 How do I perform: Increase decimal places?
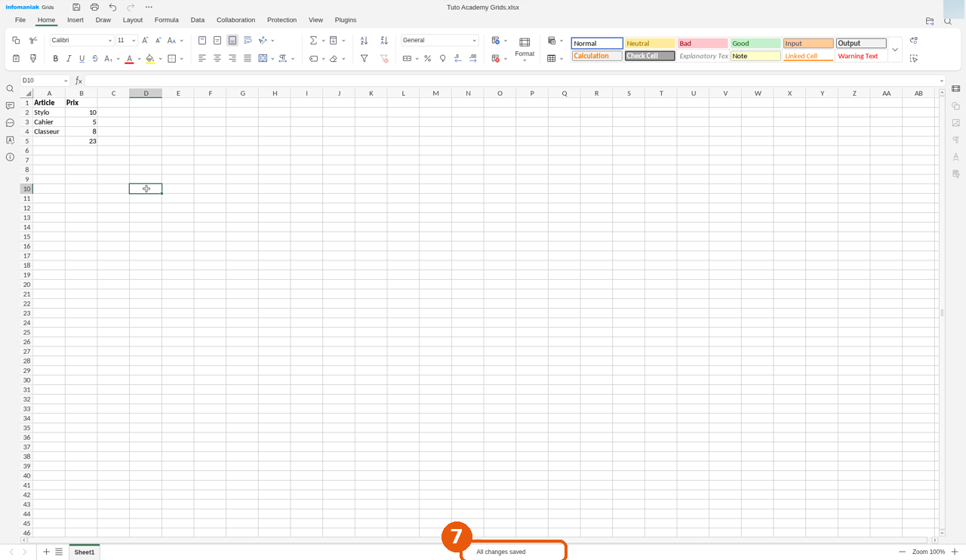tap(473, 58)
